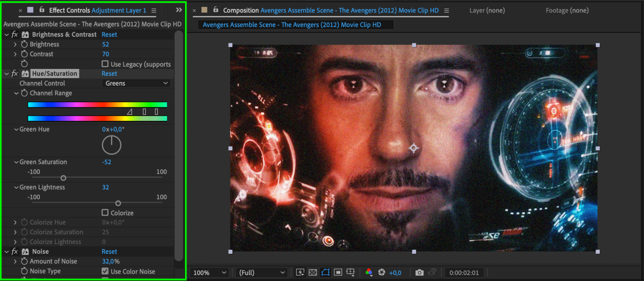The width and height of the screenshot is (644, 281).
Task: Collapse the Noise effect
Action: coord(6,251)
